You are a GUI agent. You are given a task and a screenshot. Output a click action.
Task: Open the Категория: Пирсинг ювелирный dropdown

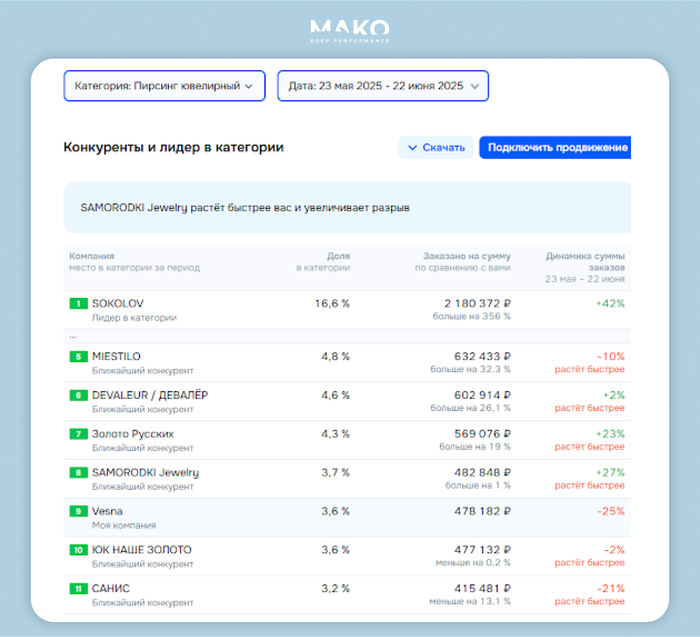coord(164,86)
